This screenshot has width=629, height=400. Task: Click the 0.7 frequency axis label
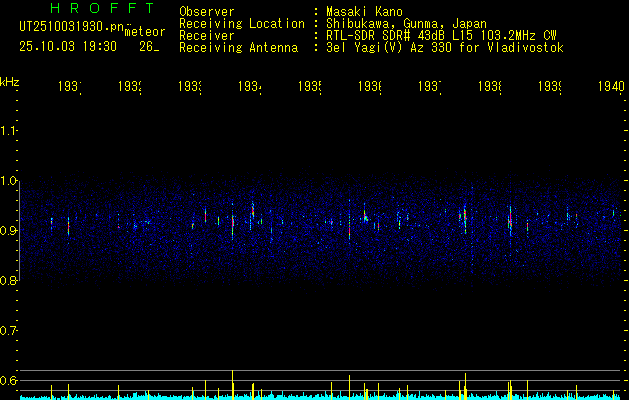(8, 331)
